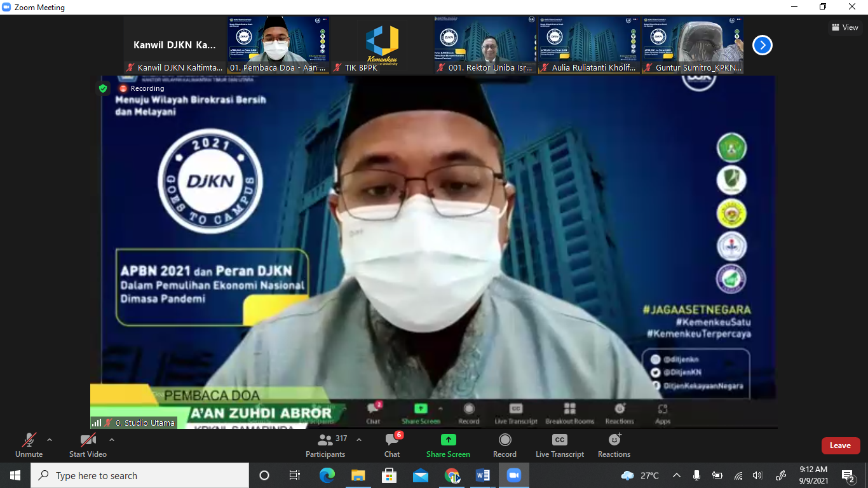Select the Rektor Uniba video thumbnail
Viewport: 868px width, 488px height.
coord(485,44)
